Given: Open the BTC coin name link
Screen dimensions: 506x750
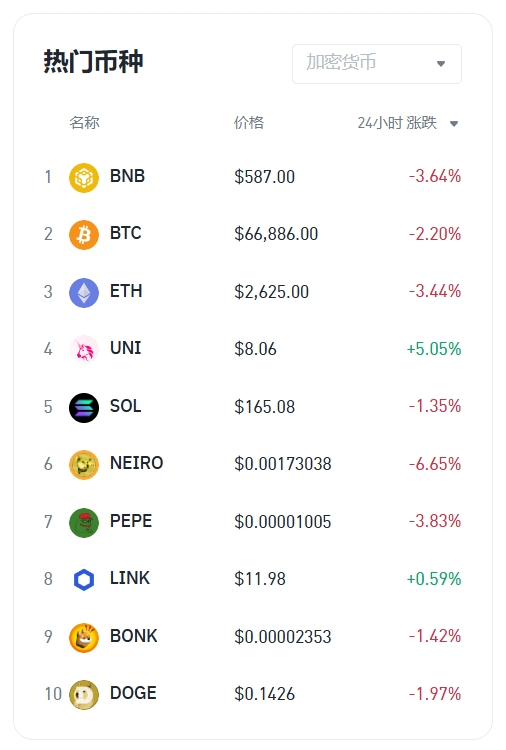Looking at the screenshot, I should [126, 233].
